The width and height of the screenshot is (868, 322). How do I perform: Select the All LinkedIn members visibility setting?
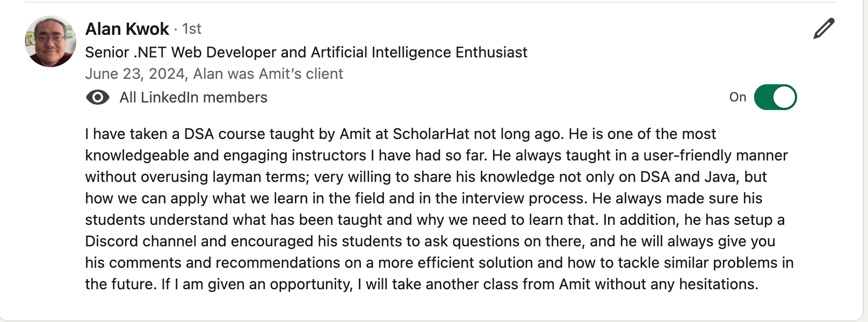[193, 97]
